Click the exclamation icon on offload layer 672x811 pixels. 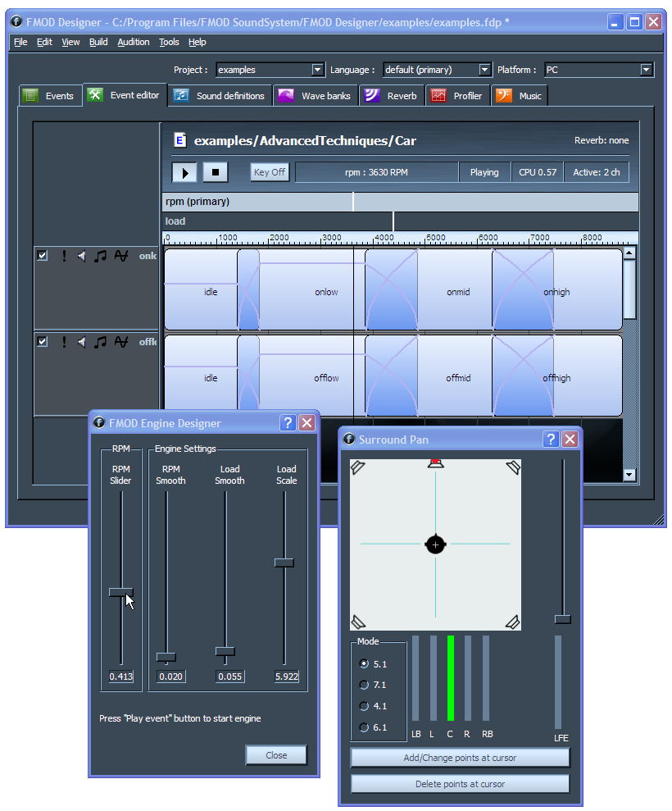[x=64, y=341]
